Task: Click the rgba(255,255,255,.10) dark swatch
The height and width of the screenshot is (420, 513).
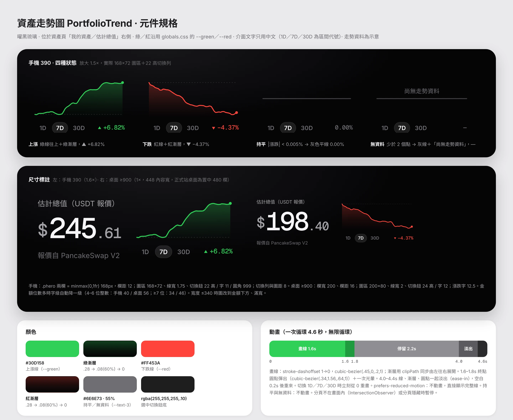Action: 168,384
